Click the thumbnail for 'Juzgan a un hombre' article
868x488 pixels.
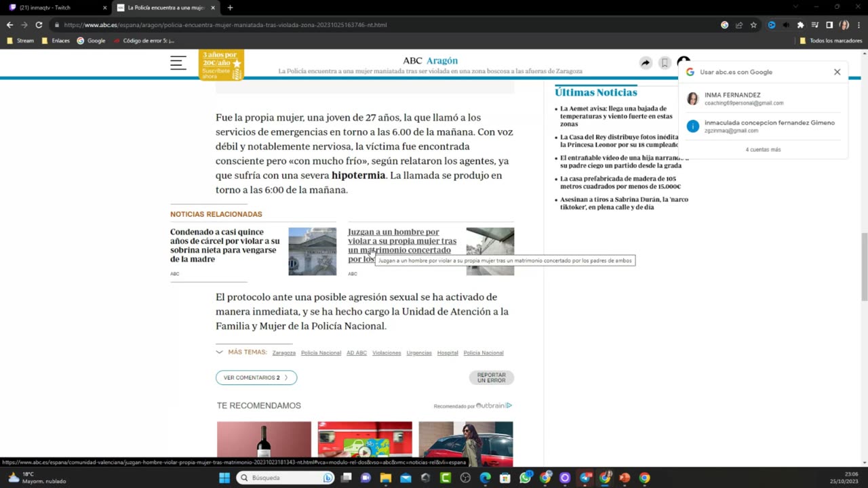(x=490, y=251)
